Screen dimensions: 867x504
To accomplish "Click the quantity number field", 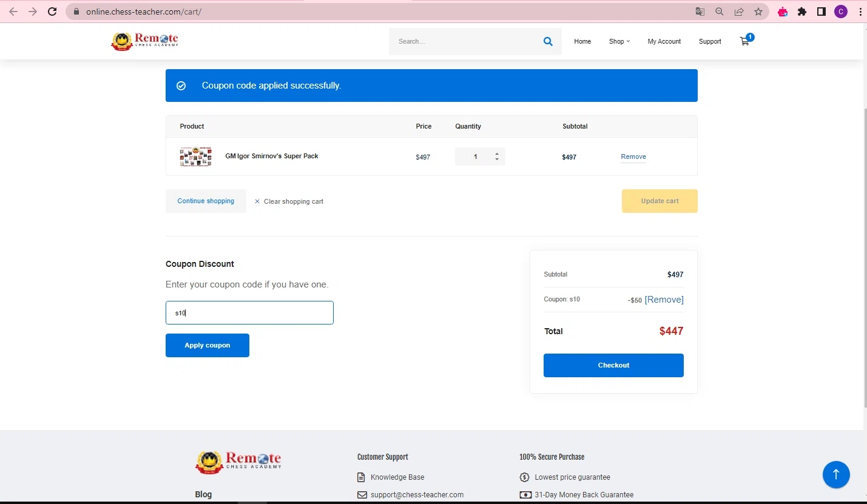I will tap(475, 156).
